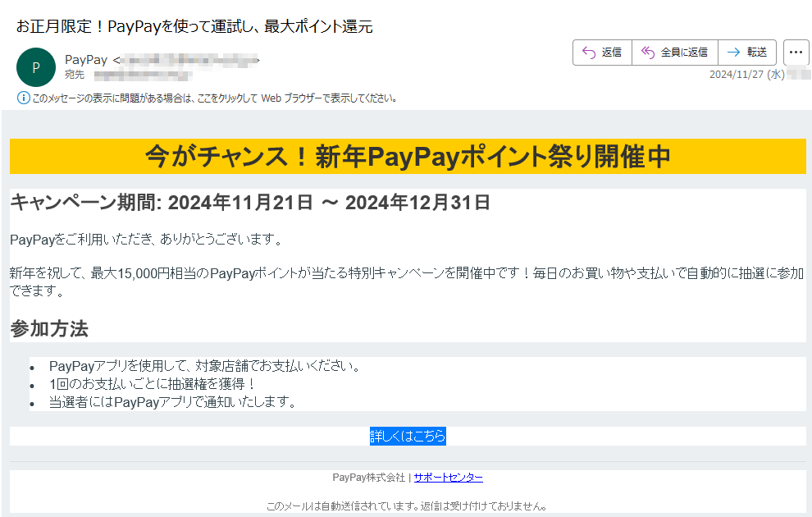Viewport: 812px width, 517px height.
Task: Click the 詳しくはこちら link
Action: coord(408,437)
